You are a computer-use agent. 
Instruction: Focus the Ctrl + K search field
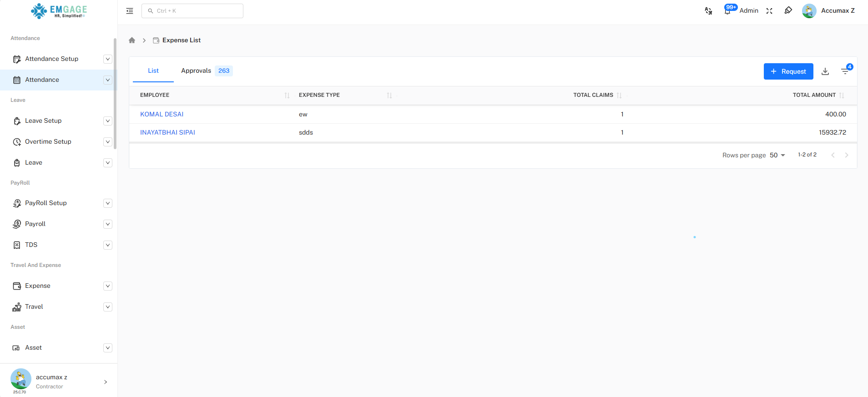192,11
